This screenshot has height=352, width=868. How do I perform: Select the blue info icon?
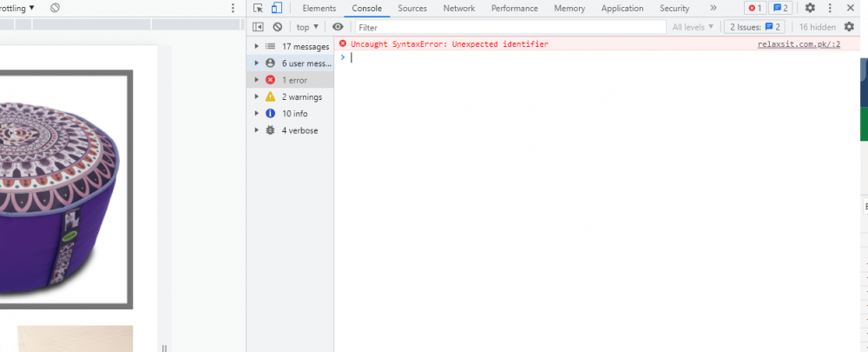pyautogui.click(x=270, y=113)
